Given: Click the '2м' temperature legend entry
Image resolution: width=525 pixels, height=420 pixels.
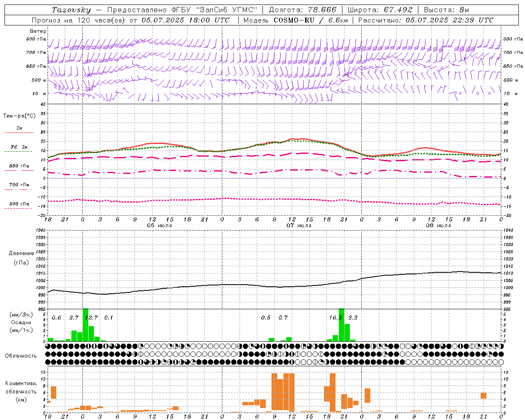Looking at the screenshot, I should point(19,128).
